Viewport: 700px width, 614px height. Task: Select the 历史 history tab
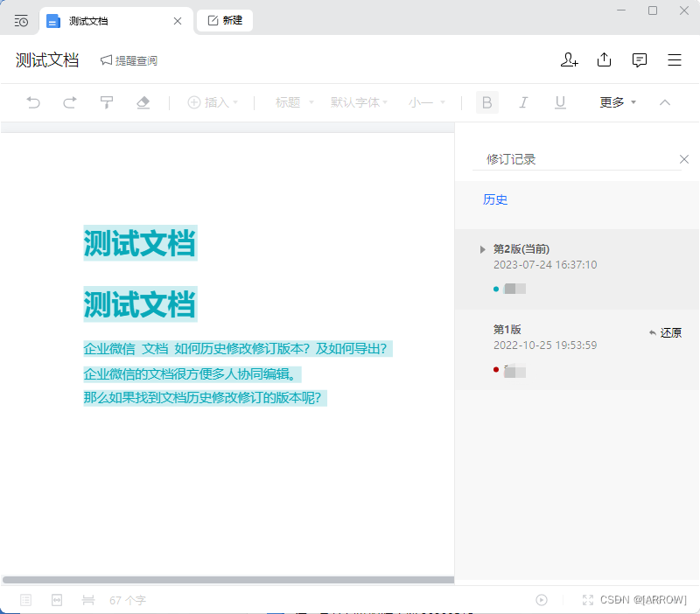[495, 199]
